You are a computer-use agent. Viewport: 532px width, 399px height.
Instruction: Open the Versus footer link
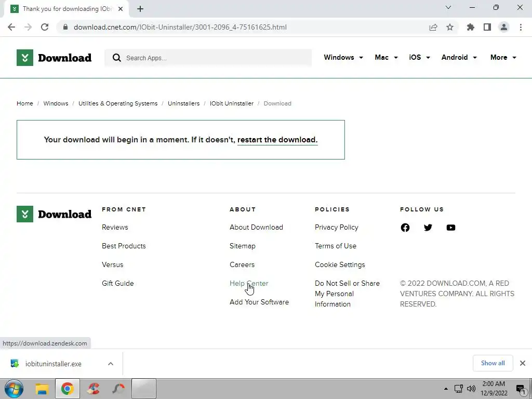(113, 264)
